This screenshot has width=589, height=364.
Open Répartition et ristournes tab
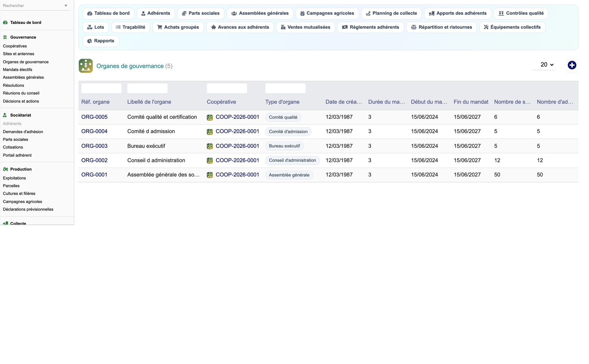coord(442,27)
